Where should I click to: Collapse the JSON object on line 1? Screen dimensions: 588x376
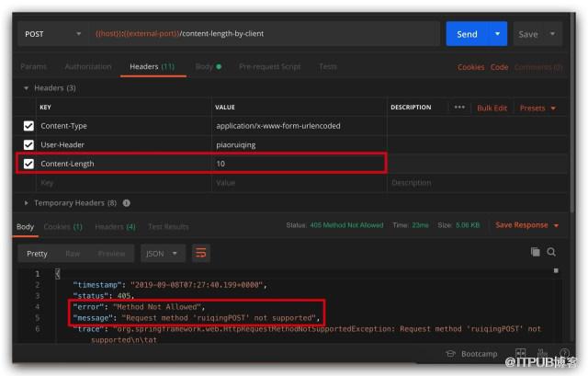coord(57,274)
